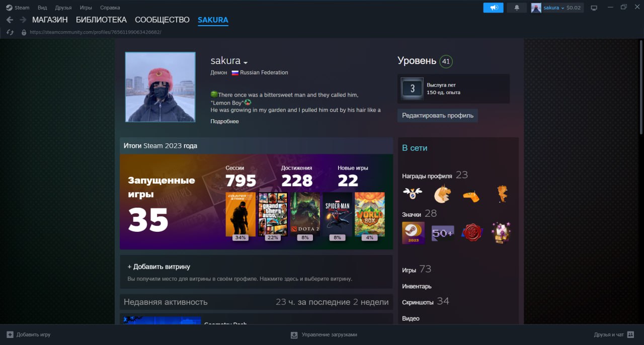Click the В сети status text
Image resolution: width=644 pixels, height=345 pixels.
pyautogui.click(x=415, y=148)
